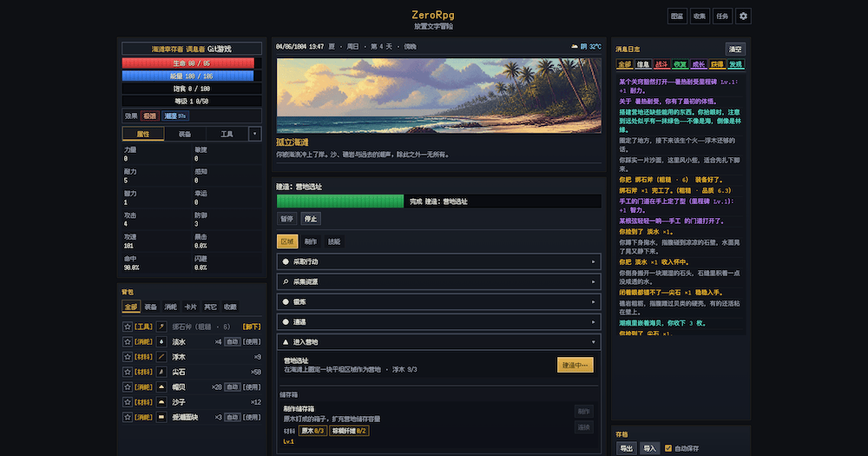Use 淡水 via its 使用 button
Screen dimensions: 868x456
(x=252, y=342)
